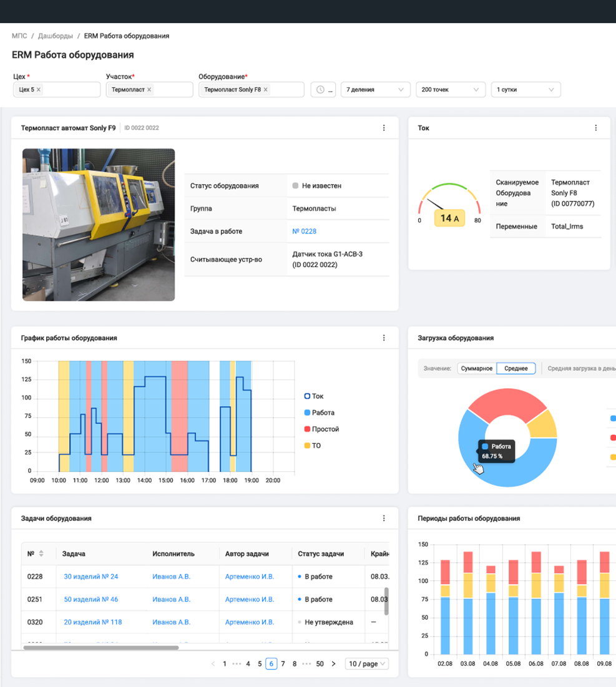This screenshot has height=687, width=616.
Task: Select the Среднее value option
Action: 516,368
